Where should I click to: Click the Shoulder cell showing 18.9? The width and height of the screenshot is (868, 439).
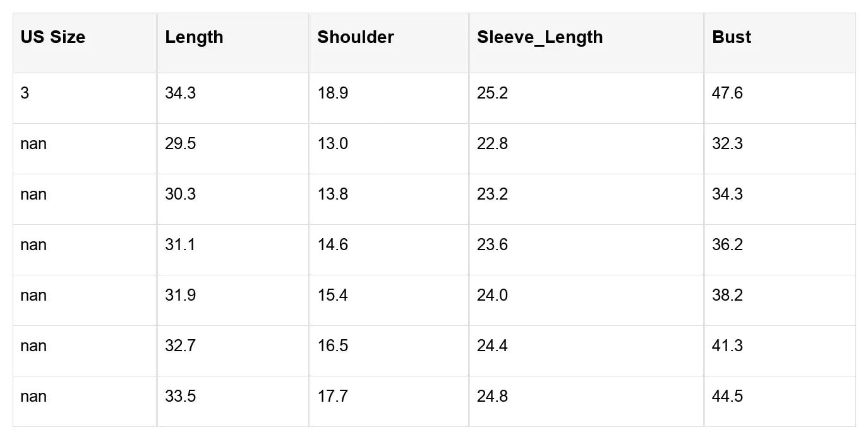(x=333, y=93)
